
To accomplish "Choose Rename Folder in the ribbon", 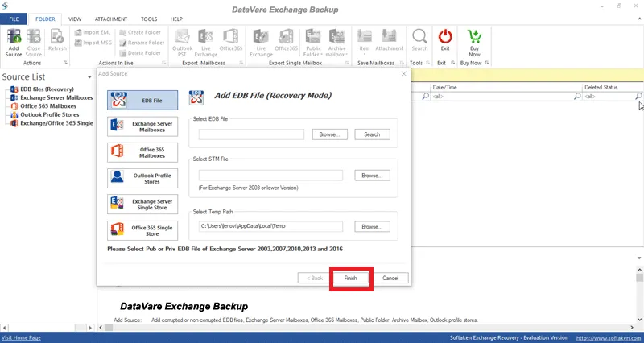I will click(142, 43).
